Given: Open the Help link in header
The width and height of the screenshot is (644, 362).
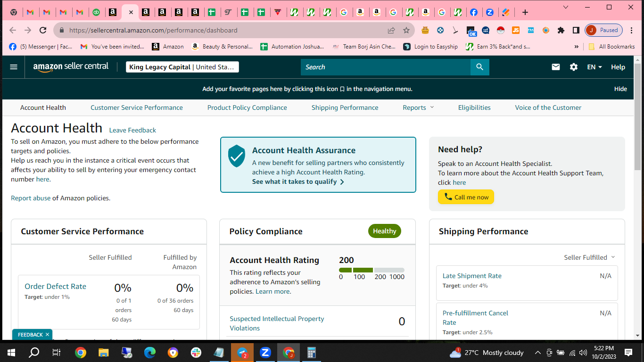Looking at the screenshot, I should coord(618,67).
